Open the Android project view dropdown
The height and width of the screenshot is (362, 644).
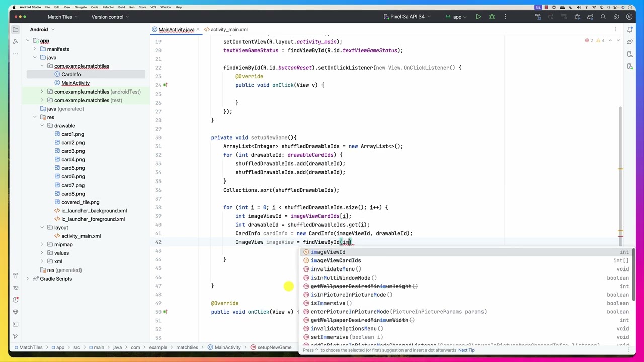42,30
